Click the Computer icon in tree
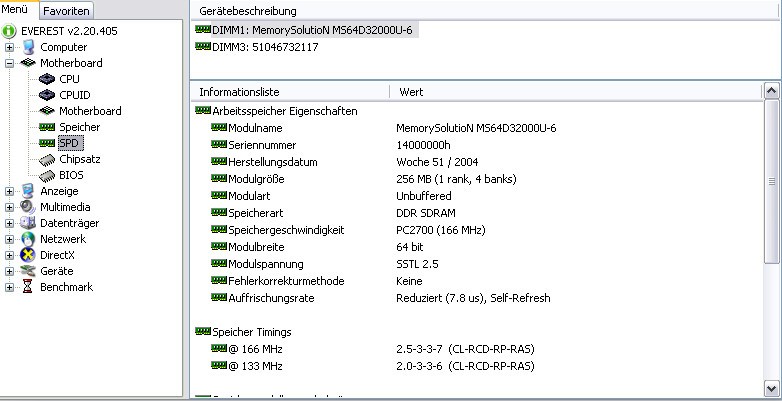The image size is (782, 401). pos(28,47)
